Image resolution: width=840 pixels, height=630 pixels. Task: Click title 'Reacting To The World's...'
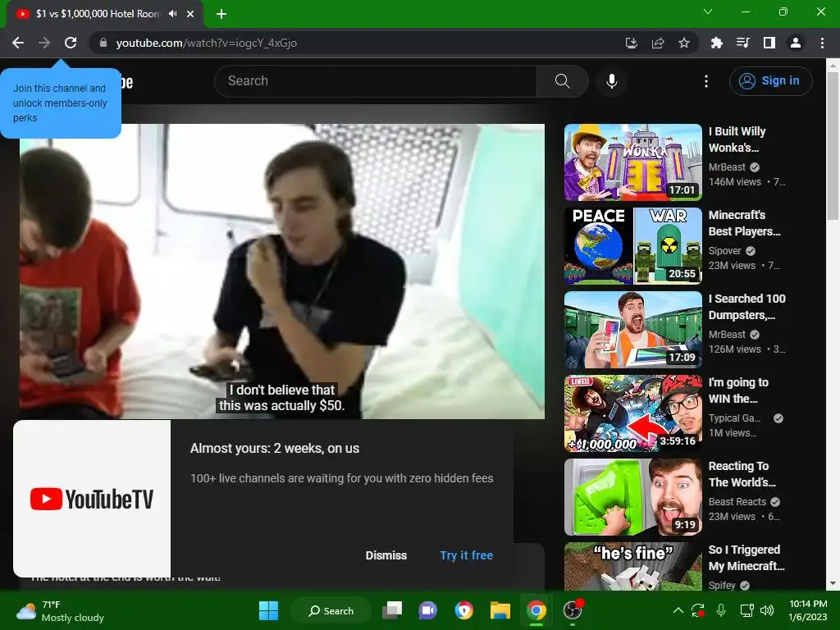click(742, 474)
